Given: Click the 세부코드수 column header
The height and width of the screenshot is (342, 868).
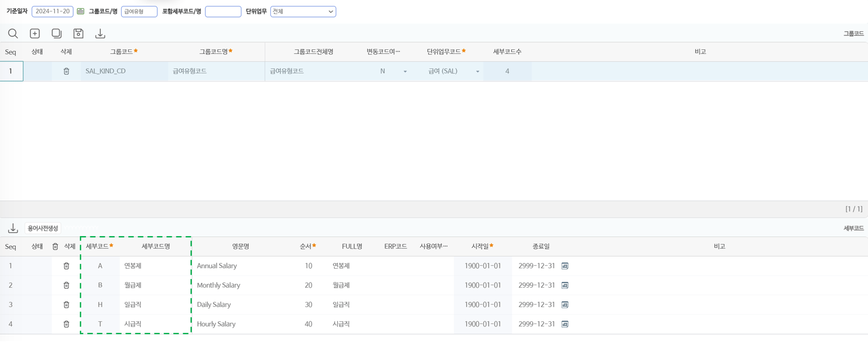Looking at the screenshot, I should [507, 52].
